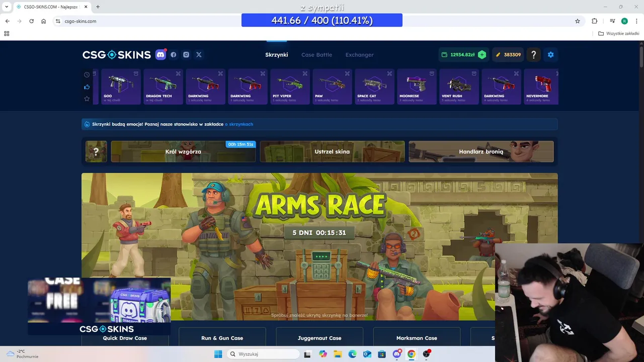Open the Windows Start menu
This screenshot has width=644, height=362.
point(218,354)
